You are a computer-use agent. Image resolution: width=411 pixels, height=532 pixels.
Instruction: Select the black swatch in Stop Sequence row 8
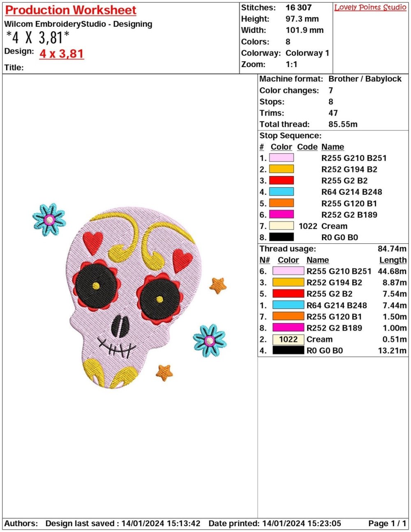point(282,237)
